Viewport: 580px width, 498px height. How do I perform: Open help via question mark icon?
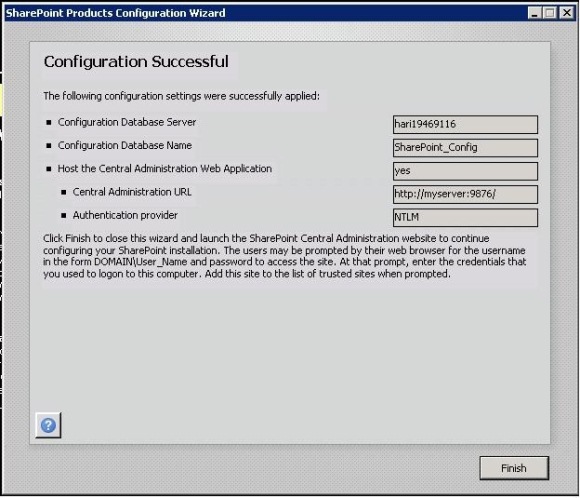point(48,425)
